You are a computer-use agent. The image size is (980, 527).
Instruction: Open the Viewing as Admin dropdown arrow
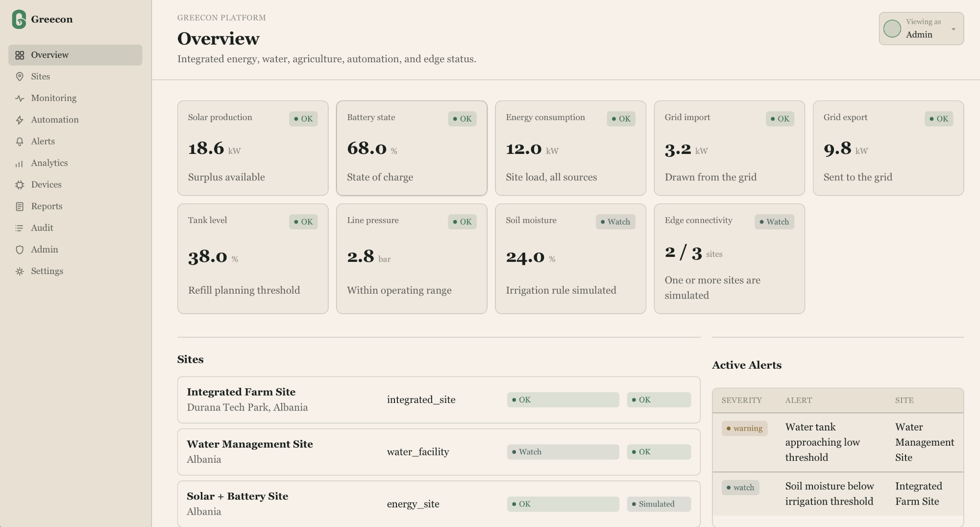coord(954,29)
